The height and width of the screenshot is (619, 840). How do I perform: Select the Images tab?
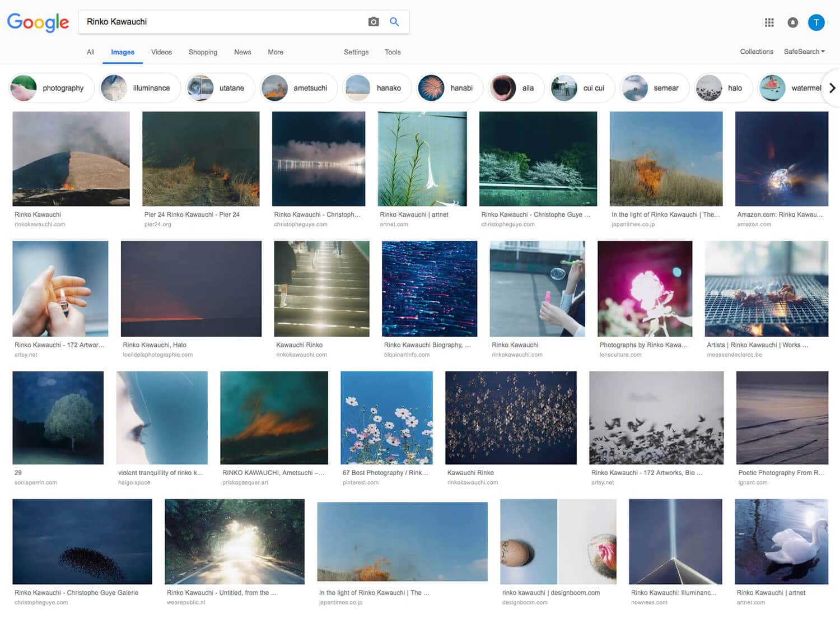tap(123, 52)
